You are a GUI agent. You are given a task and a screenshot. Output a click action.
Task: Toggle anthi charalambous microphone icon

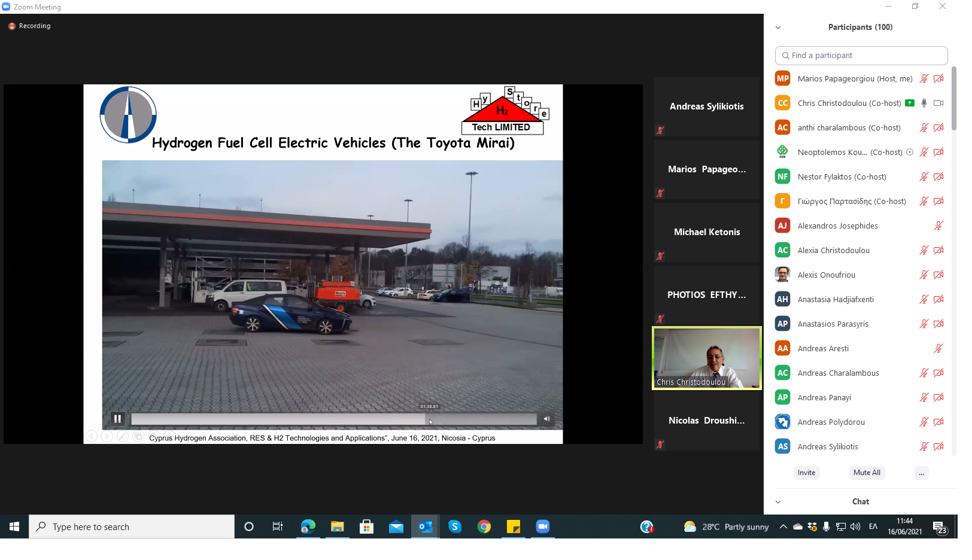click(924, 127)
